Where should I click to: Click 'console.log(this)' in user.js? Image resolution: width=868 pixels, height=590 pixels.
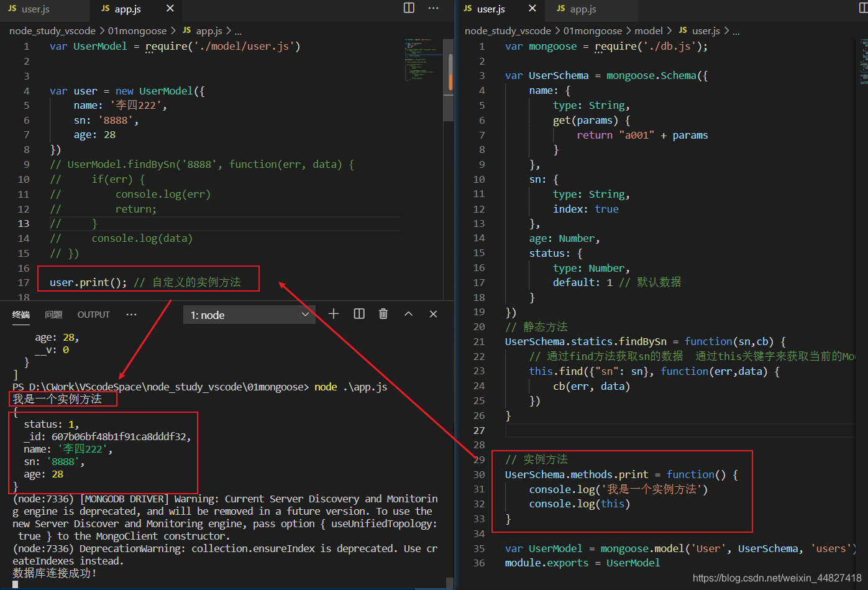(x=580, y=504)
